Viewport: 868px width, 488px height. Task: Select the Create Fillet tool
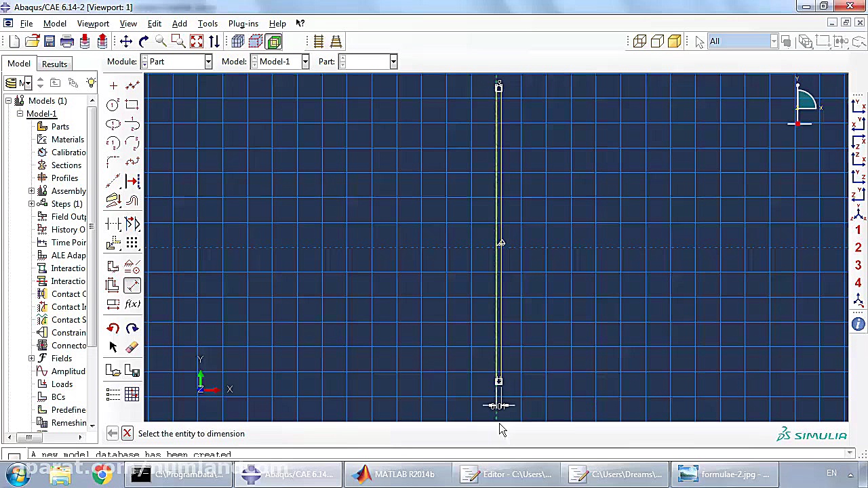[113, 163]
